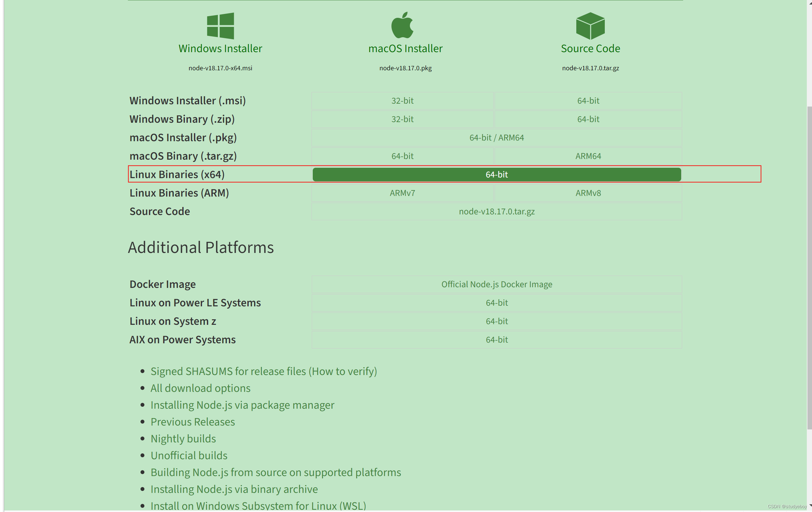Viewport: 812px width, 512px height.
Task: Click the Linux on Power LE Systems label
Action: (x=195, y=303)
